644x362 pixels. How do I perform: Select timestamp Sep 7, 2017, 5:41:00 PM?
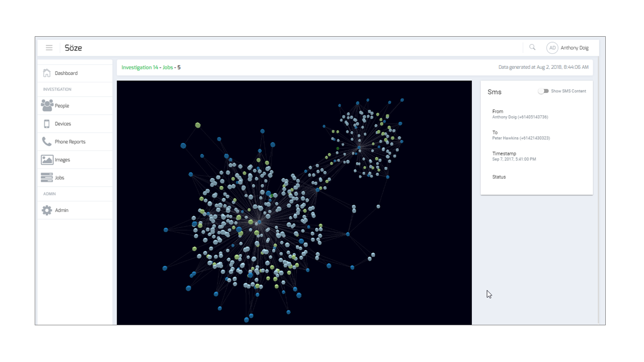[514, 159]
